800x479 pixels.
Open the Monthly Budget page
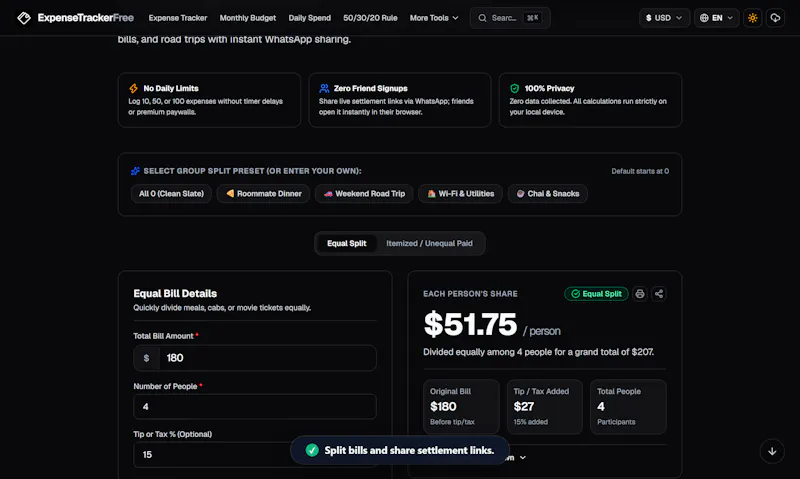[x=247, y=18]
